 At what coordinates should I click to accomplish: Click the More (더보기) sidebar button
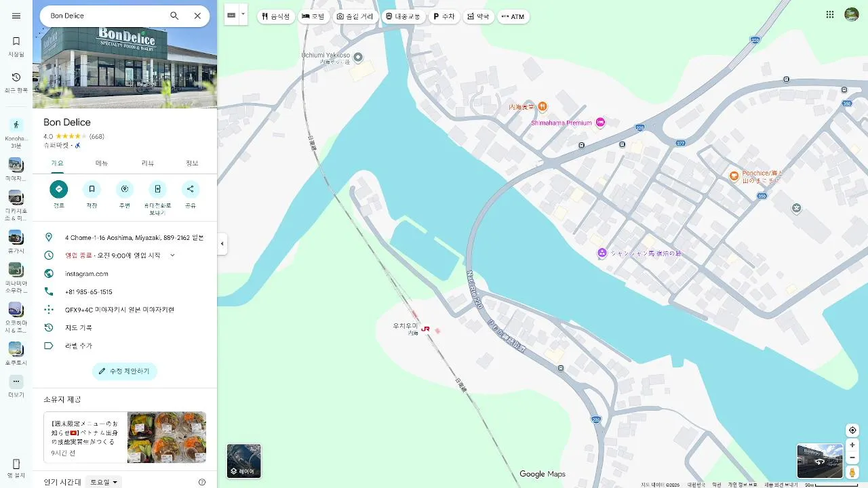[16, 386]
